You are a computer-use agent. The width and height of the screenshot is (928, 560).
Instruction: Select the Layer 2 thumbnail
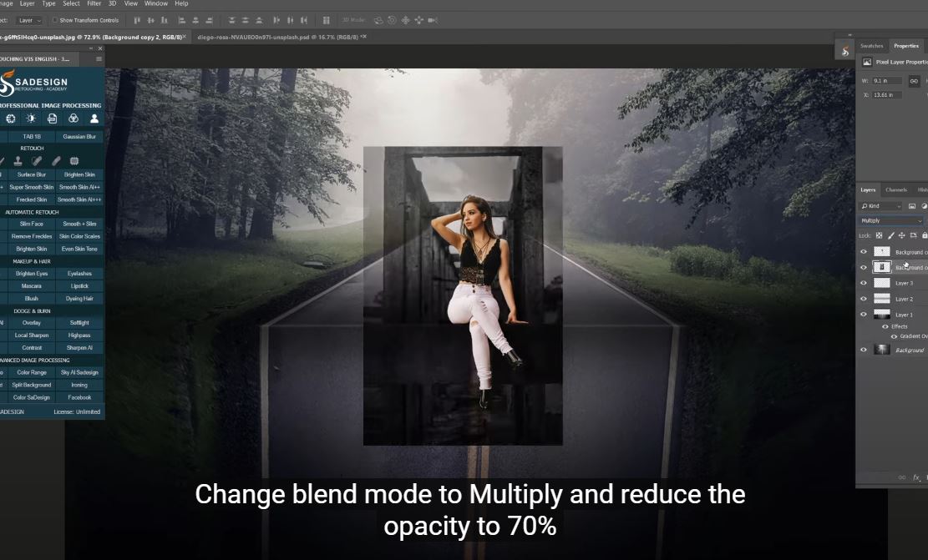[881, 299]
